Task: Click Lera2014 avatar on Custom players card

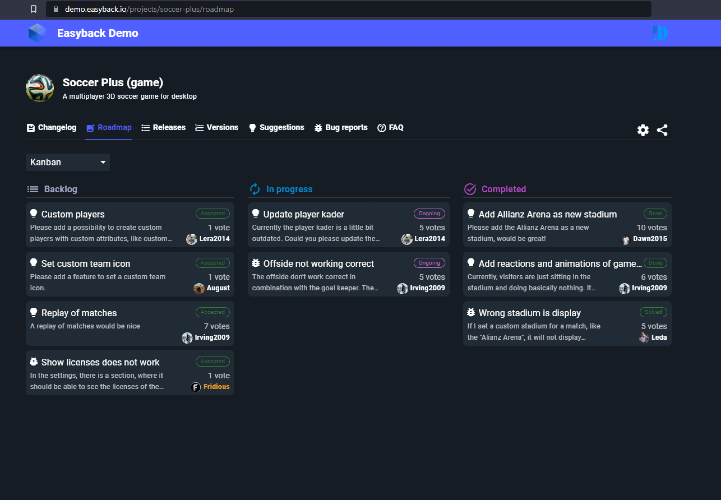Action: tap(191, 239)
